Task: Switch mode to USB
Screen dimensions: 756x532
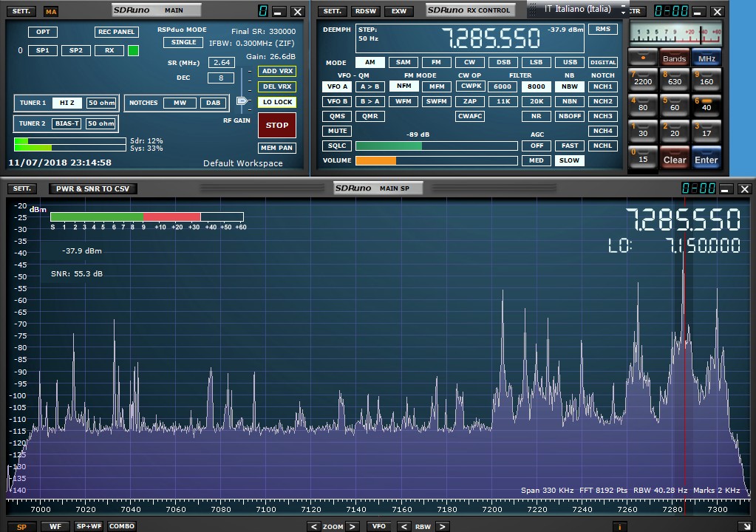Action: point(570,62)
